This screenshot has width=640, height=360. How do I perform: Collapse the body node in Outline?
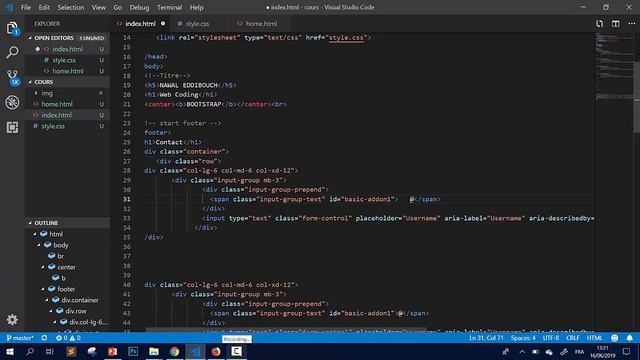[39, 245]
